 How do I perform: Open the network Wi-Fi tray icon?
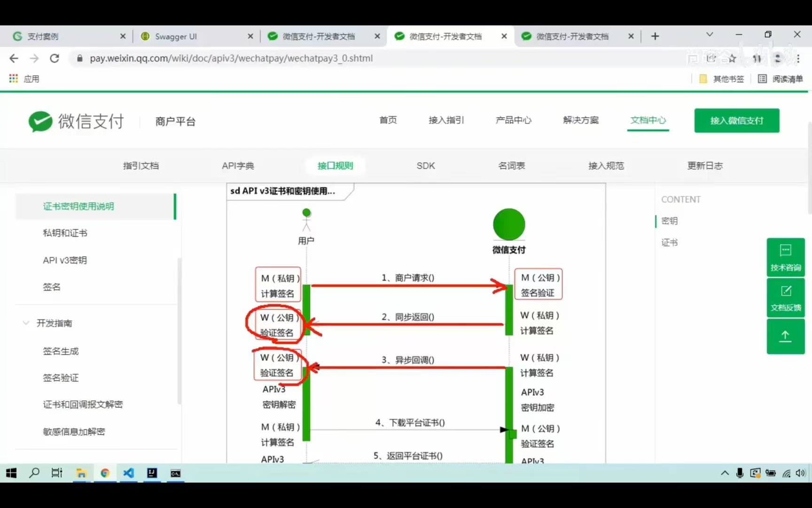pyautogui.click(x=786, y=473)
